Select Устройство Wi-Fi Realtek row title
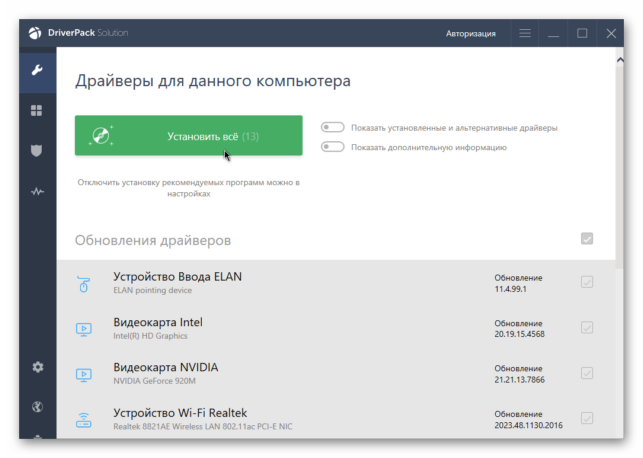The height and width of the screenshot is (458, 643). (180, 413)
